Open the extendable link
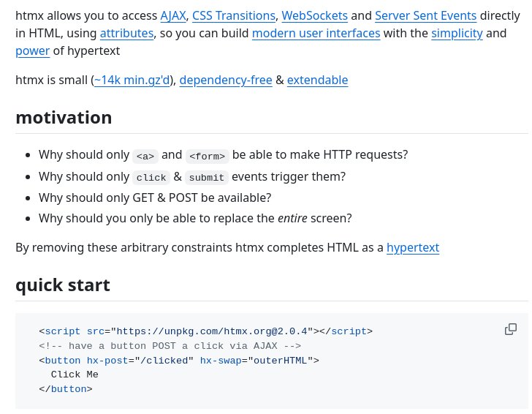 [x=317, y=80]
